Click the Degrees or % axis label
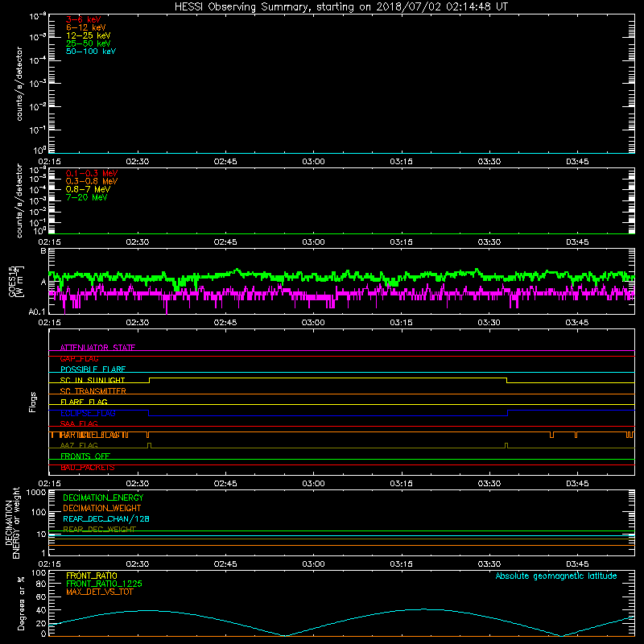The width and height of the screenshot is (644, 644). point(21,604)
